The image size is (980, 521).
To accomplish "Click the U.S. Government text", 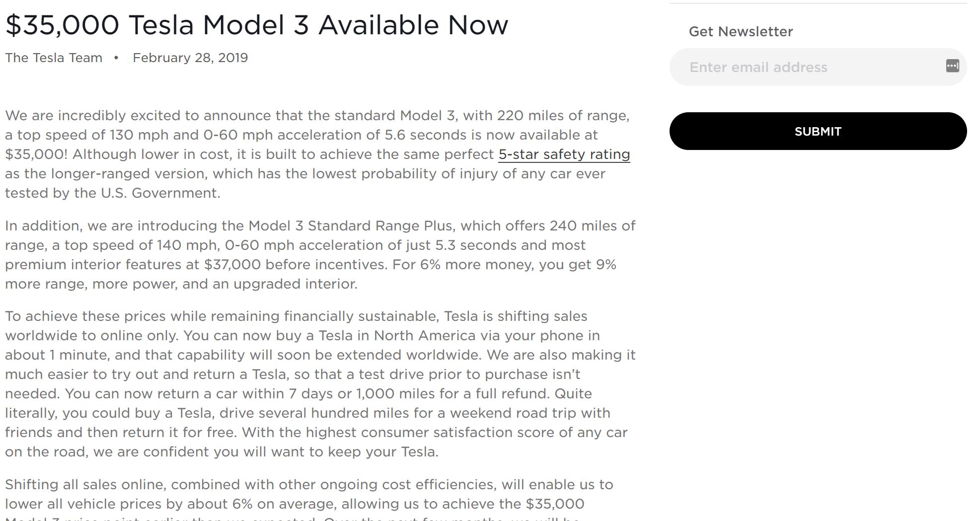I will pyautogui.click(x=159, y=193).
